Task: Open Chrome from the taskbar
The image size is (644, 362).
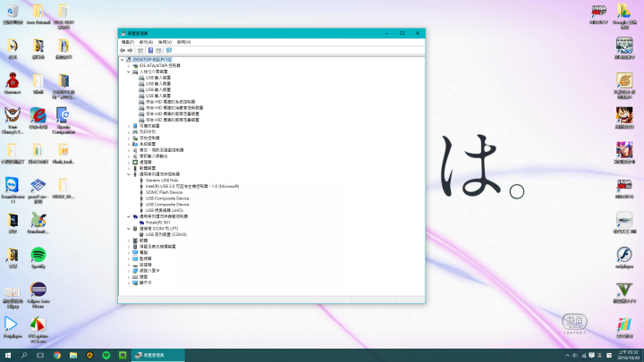Action: coord(56,355)
